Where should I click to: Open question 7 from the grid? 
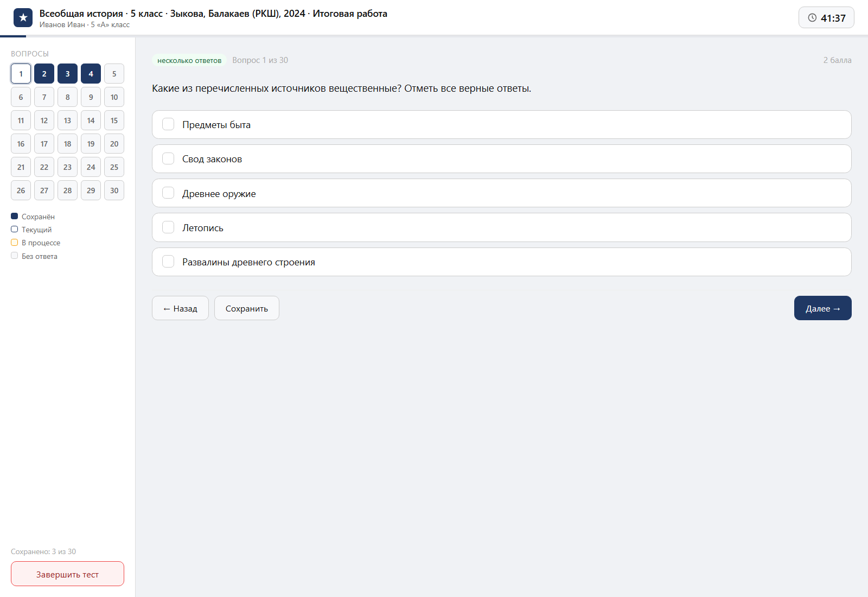tap(44, 97)
